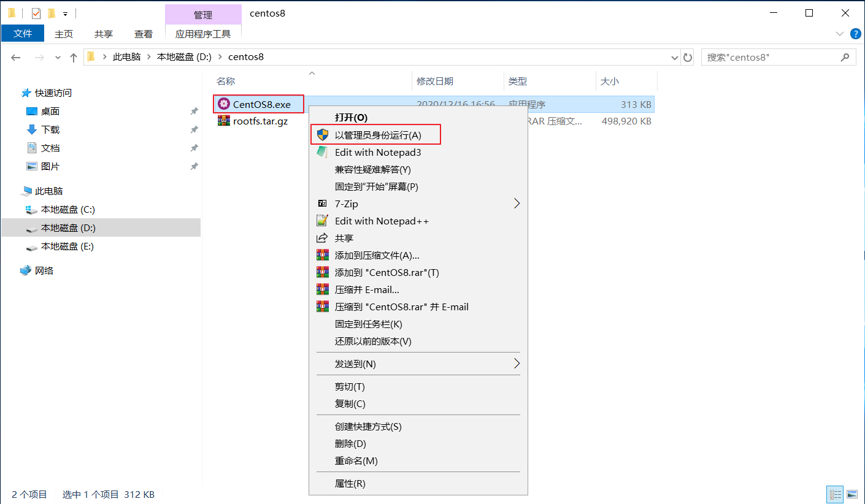Sort files by 名称 column header

226,81
